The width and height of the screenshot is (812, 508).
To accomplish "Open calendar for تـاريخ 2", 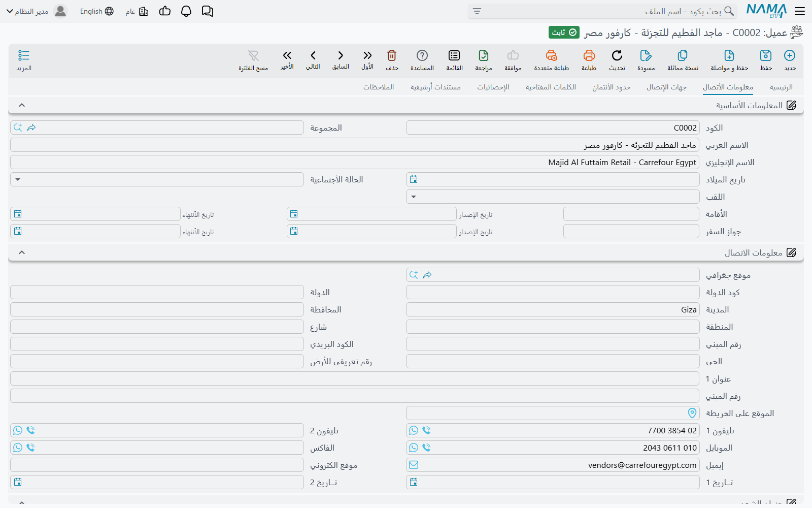I will (18, 482).
